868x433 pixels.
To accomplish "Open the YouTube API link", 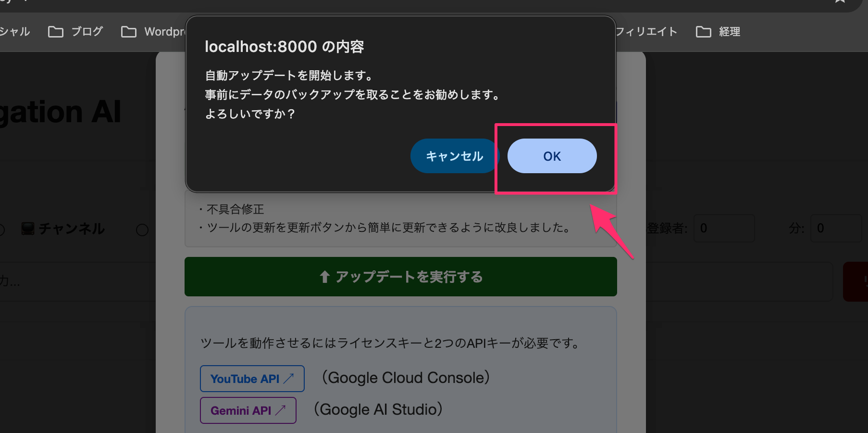I will pos(252,379).
